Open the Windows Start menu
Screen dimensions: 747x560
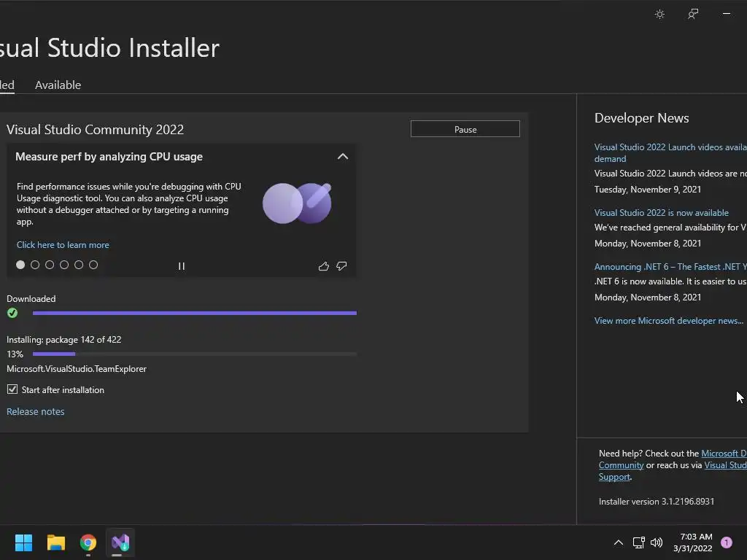coord(23,542)
